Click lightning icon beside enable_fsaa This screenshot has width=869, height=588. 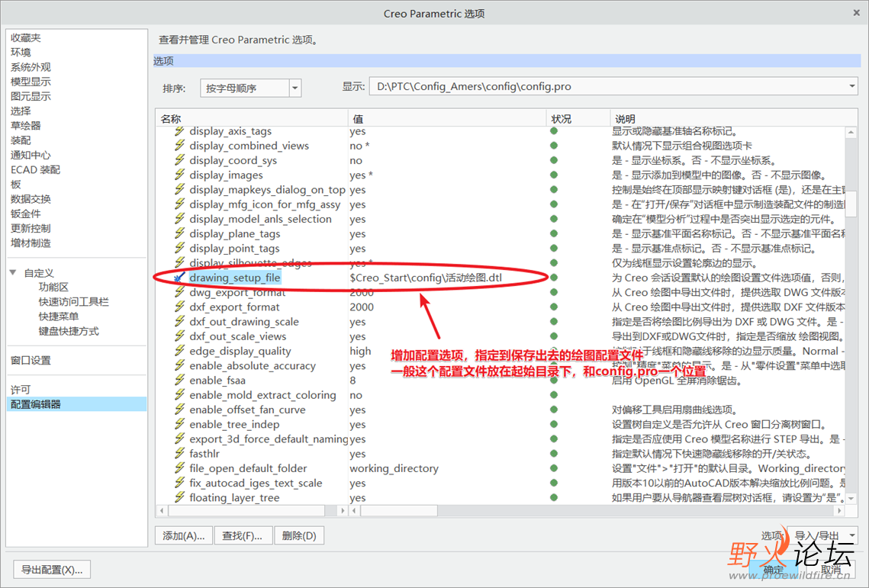point(179,380)
